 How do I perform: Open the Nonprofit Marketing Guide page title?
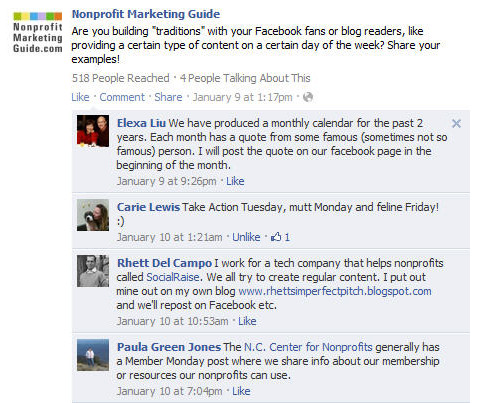(x=146, y=14)
